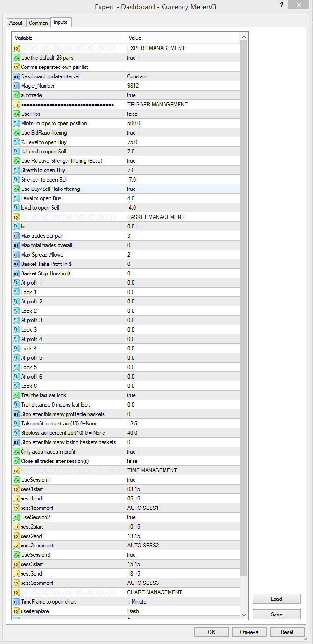Click the string icon beside 'sess1start'
Viewport: 313px width, 644px height.
pos(16,489)
